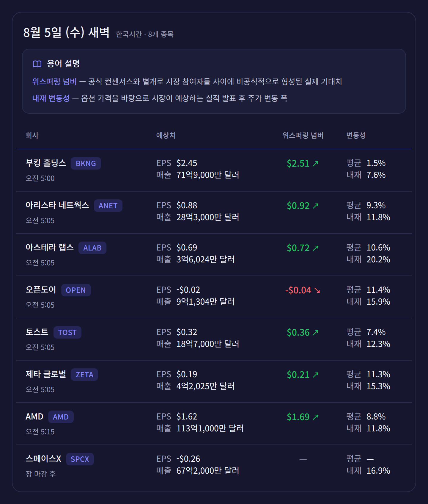Click the 위스퍼링 넘버 glossary term link
The image size is (428, 504).
[54, 82]
